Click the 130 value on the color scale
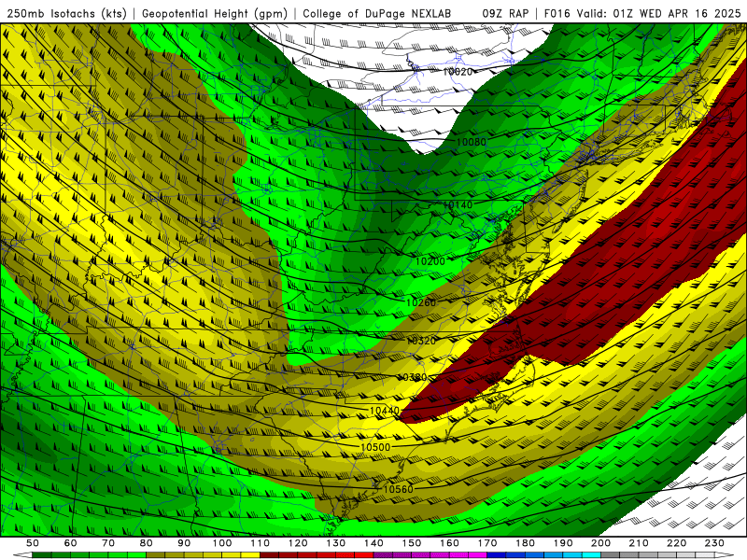Screen dimensions: 747x560 click(x=336, y=543)
